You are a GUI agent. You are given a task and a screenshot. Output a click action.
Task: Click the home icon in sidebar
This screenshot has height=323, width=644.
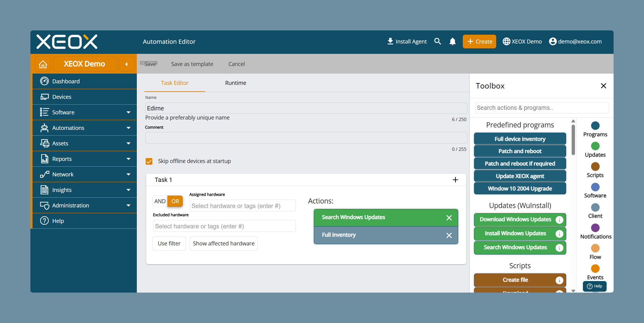tap(43, 64)
